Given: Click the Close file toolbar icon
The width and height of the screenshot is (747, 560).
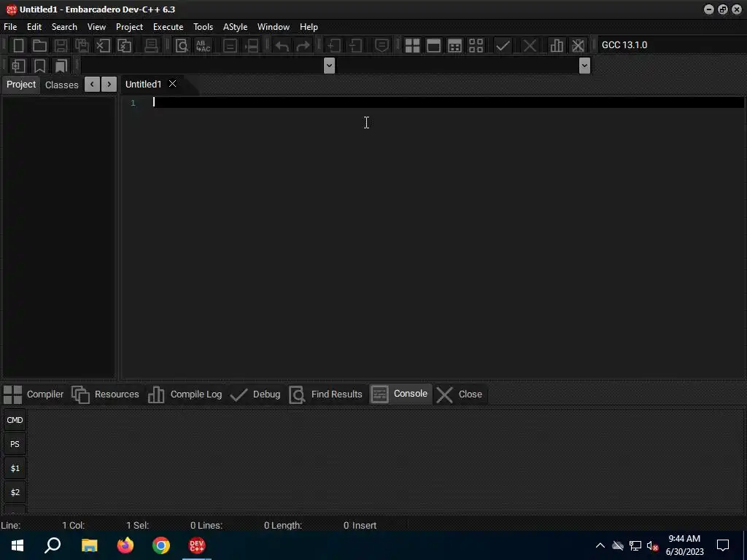Looking at the screenshot, I should tap(103, 46).
